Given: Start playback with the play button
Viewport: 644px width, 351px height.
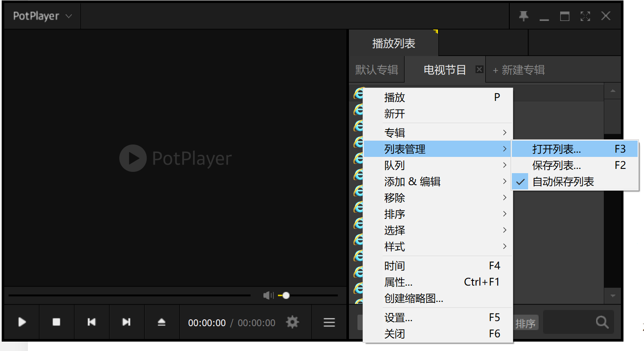Looking at the screenshot, I should (x=22, y=322).
